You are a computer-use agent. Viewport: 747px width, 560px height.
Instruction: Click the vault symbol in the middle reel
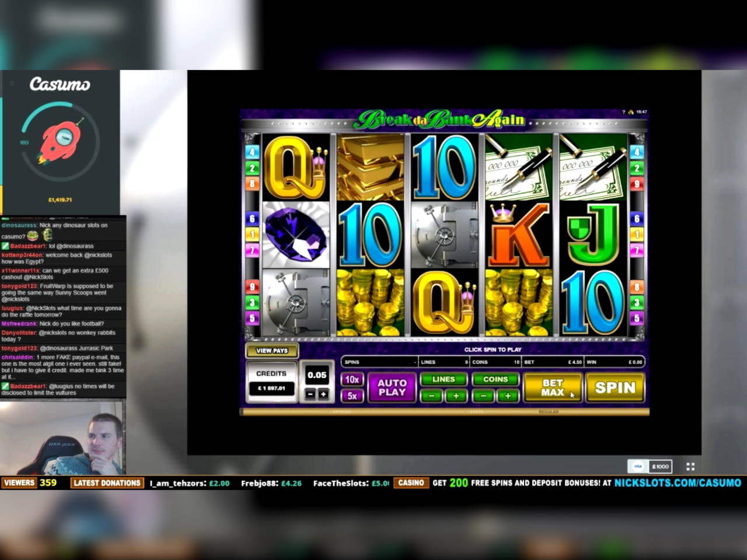pyautogui.click(x=444, y=235)
